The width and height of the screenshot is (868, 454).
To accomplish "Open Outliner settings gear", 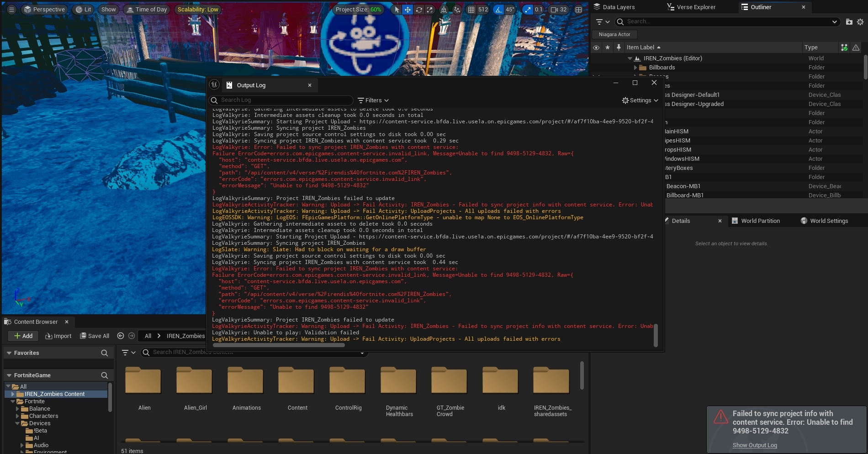I will 860,21.
